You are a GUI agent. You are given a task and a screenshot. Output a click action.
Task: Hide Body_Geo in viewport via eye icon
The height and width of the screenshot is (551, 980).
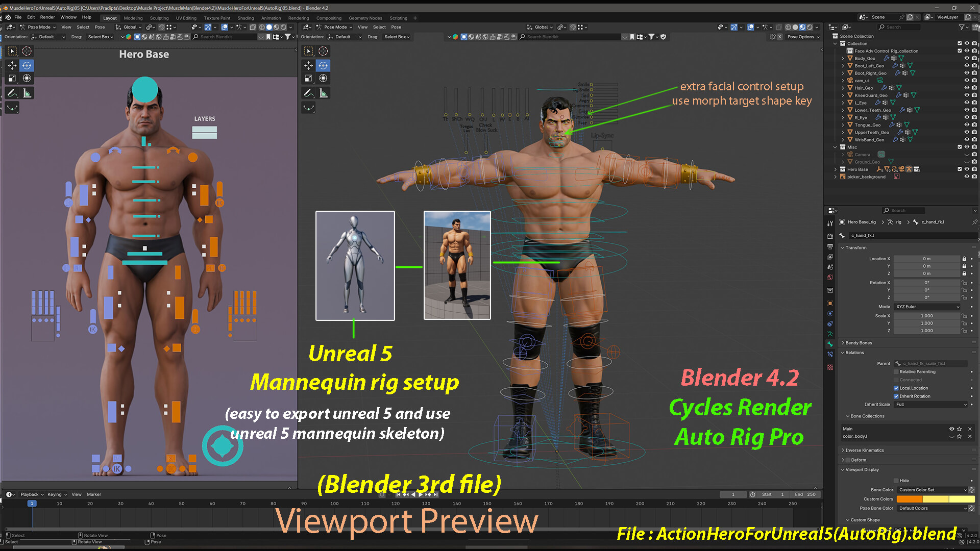click(967, 58)
